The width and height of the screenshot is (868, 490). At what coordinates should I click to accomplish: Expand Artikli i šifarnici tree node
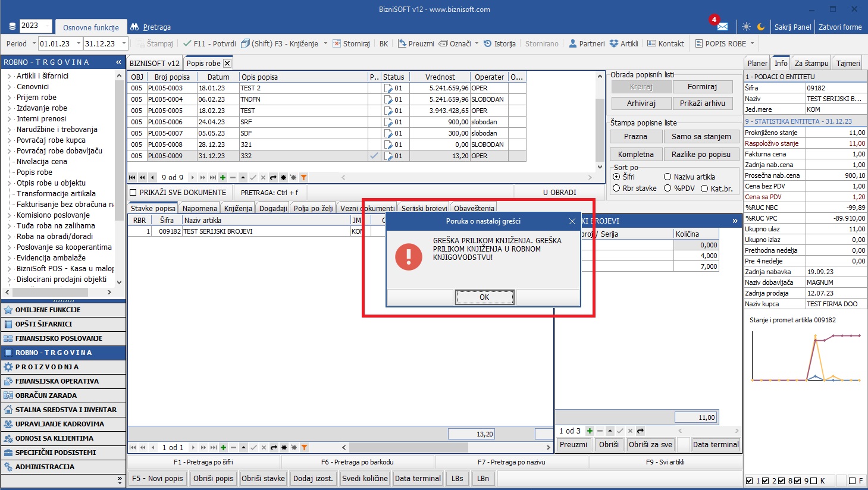[x=10, y=76]
